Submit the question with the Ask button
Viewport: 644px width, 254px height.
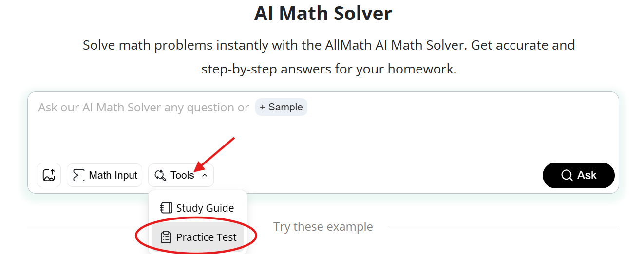click(x=579, y=175)
